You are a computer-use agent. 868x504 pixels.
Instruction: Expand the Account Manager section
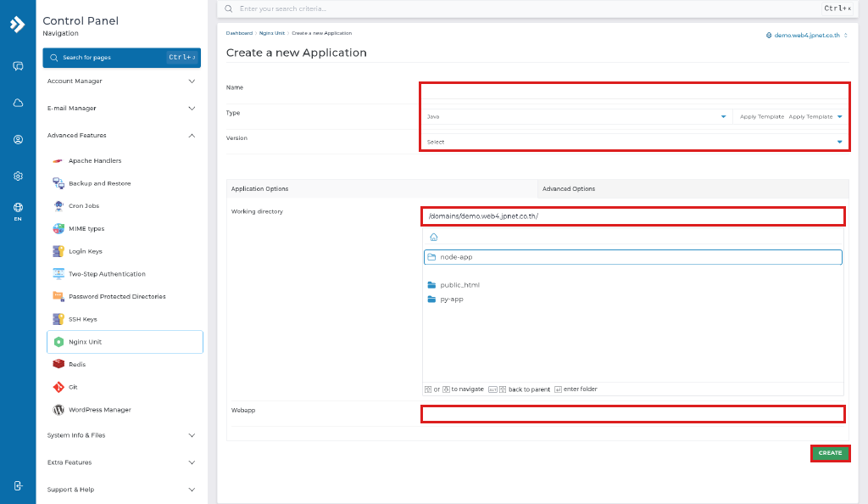pyautogui.click(x=122, y=81)
